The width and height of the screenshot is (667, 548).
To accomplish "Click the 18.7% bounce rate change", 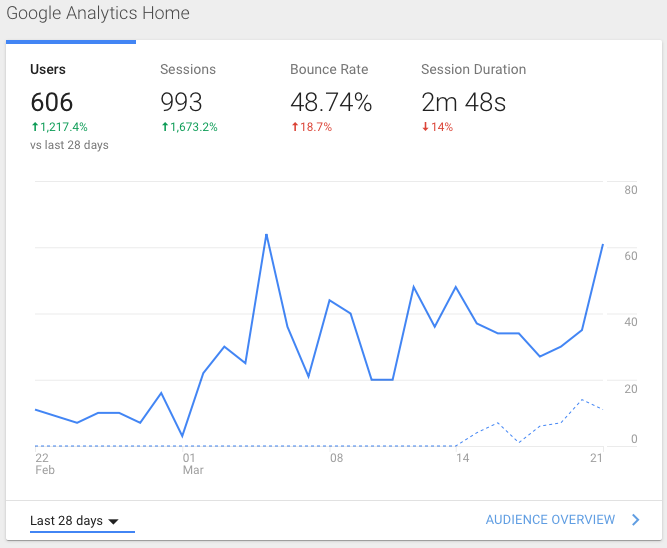I will click(x=312, y=127).
